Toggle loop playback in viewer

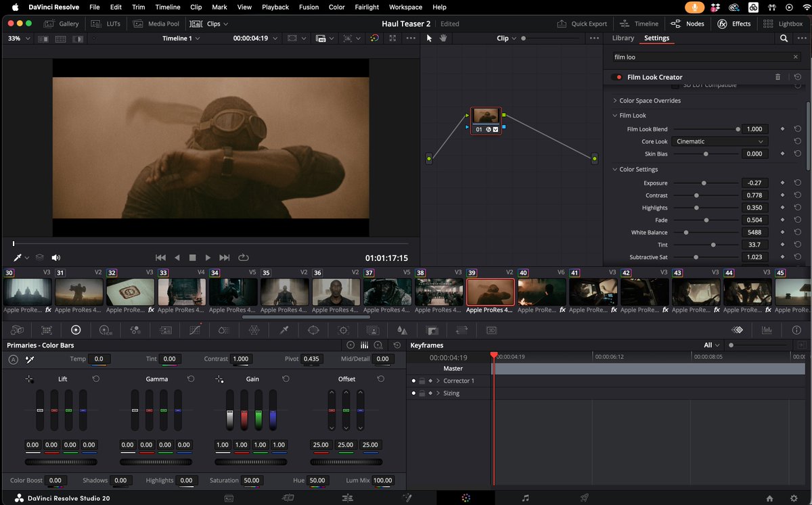244,258
